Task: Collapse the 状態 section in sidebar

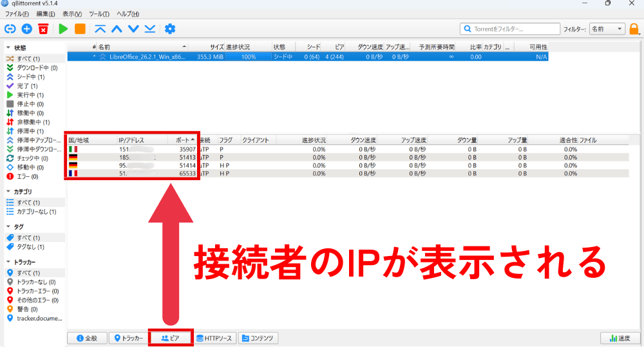Action: [8, 48]
